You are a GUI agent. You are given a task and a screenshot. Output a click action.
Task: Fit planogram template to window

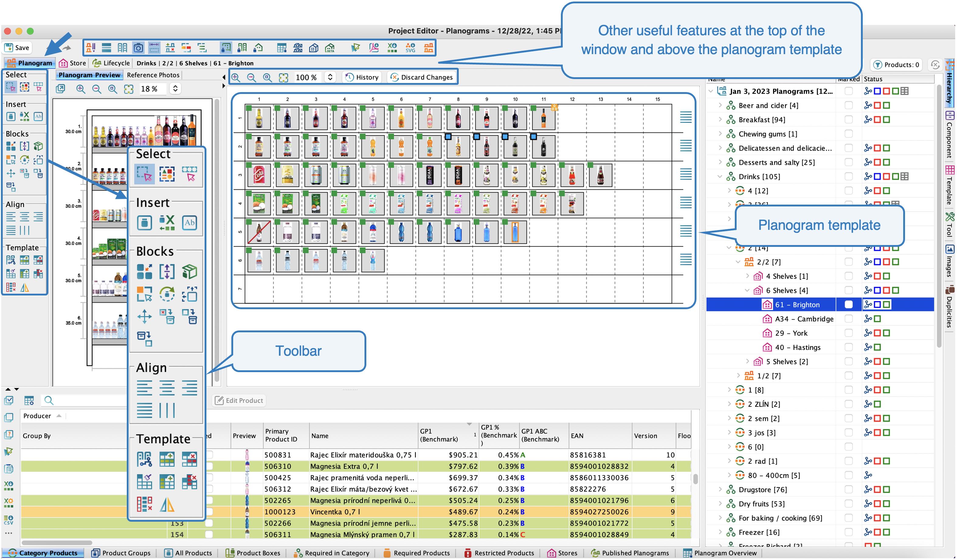click(283, 78)
